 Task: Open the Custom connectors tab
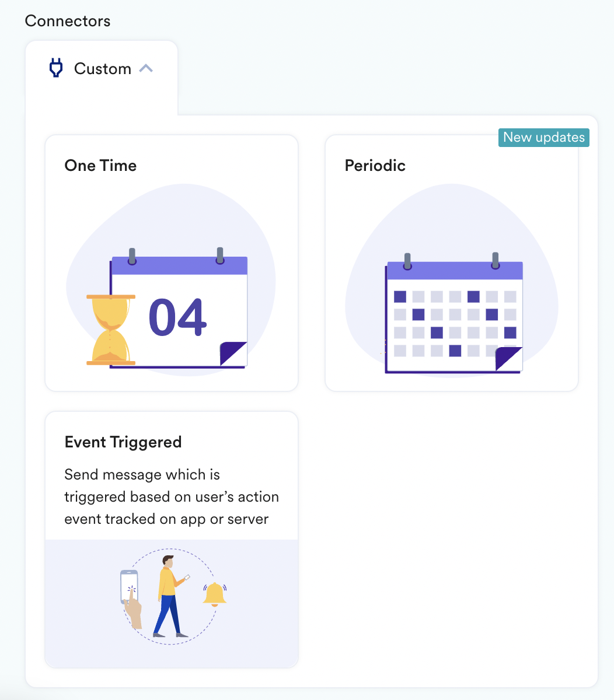[x=102, y=69]
